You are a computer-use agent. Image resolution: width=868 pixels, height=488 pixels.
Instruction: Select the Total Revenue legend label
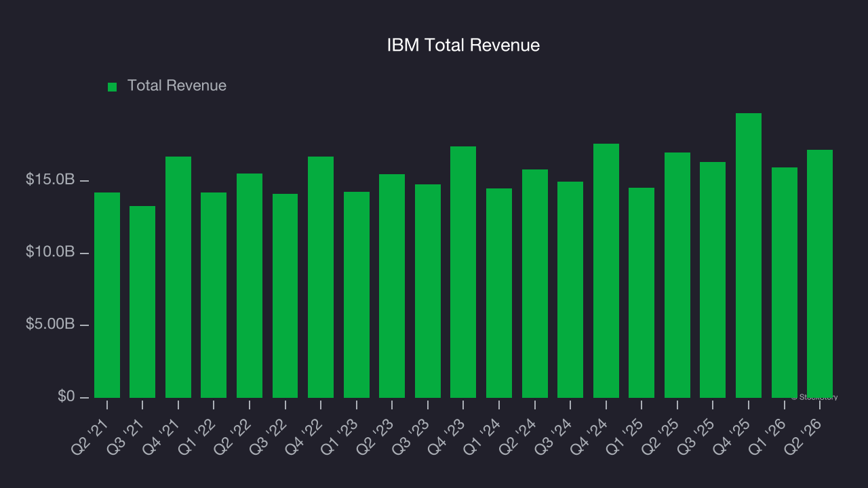(177, 86)
